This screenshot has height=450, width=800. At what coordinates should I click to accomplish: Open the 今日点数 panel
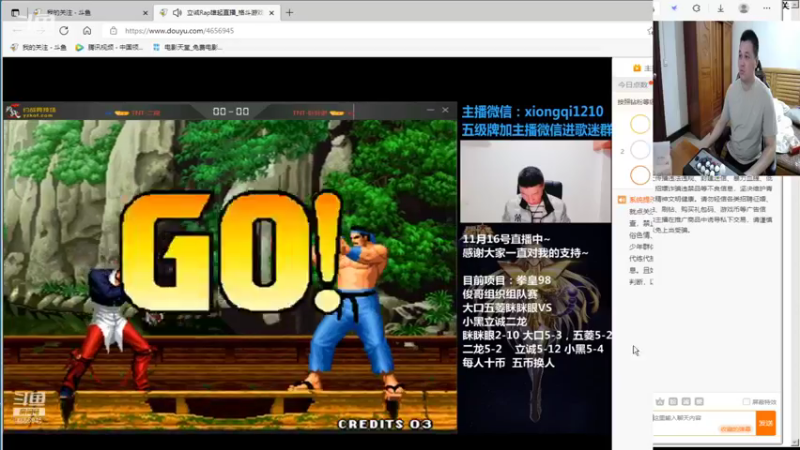[x=633, y=85]
